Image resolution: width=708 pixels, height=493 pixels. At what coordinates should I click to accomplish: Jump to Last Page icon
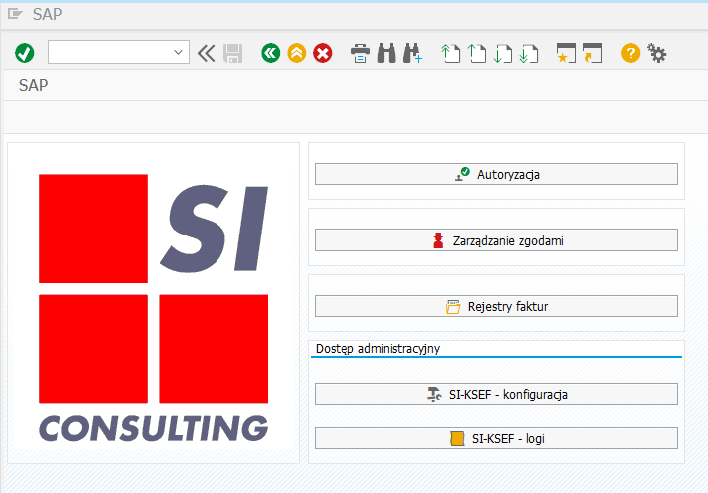[x=529, y=53]
